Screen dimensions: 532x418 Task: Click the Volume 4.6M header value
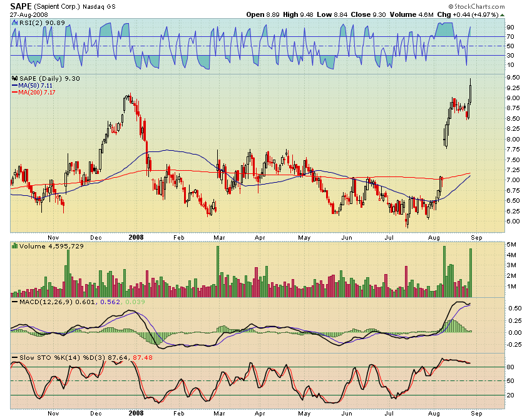pos(412,14)
